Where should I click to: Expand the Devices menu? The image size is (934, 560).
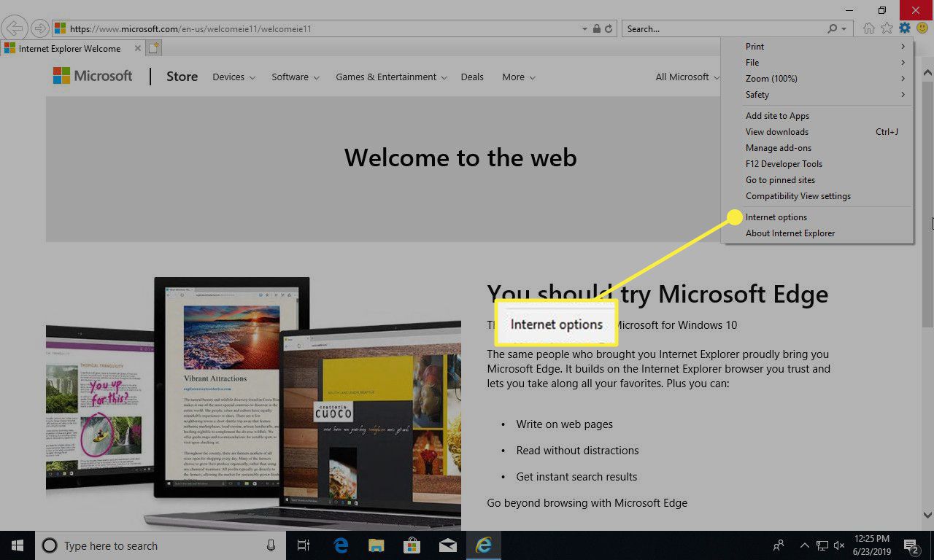coord(233,77)
